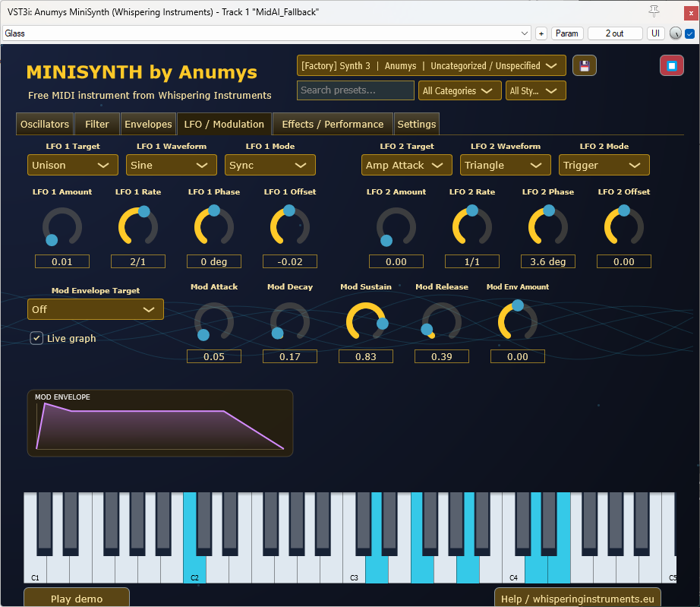Open the LFO 2 Target Amp Attack dropdown

[x=407, y=166]
